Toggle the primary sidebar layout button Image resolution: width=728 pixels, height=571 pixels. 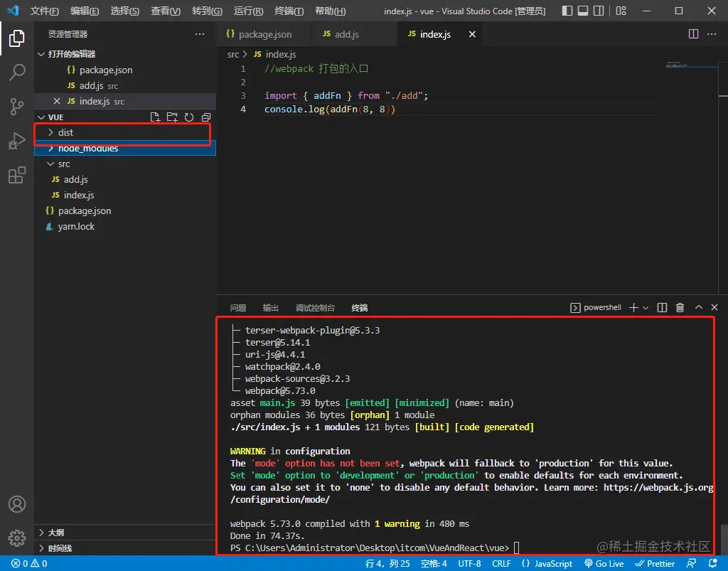click(x=567, y=11)
